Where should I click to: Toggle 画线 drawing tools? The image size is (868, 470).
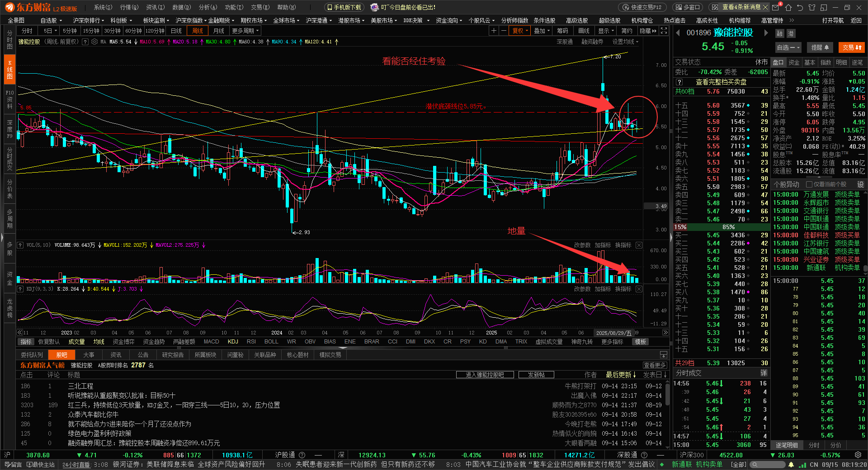coord(584,31)
